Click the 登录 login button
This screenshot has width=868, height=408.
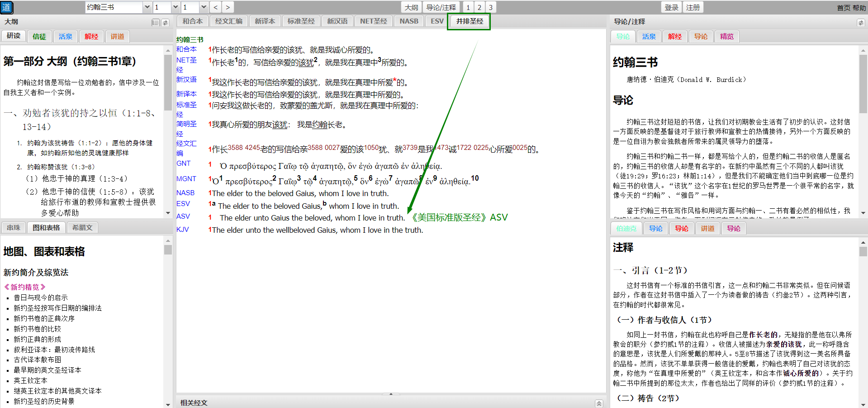coord(671,7)
